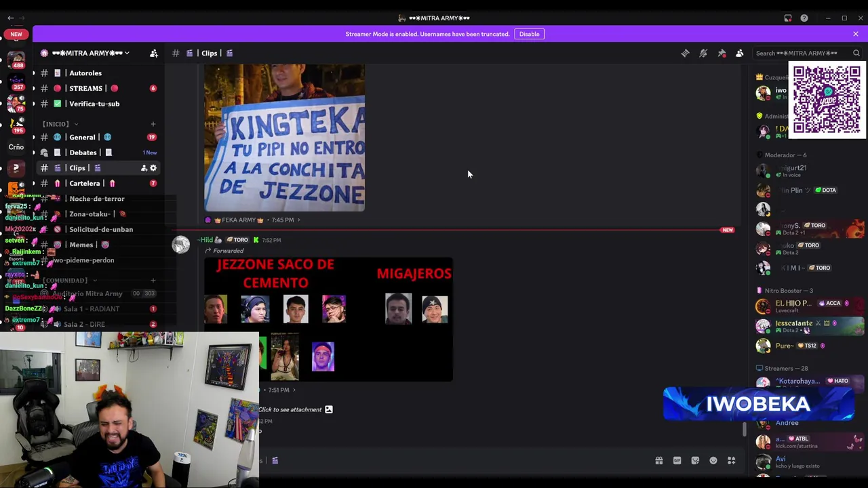
Task: Open the Crño server icon
Action: tap(16, 147)
